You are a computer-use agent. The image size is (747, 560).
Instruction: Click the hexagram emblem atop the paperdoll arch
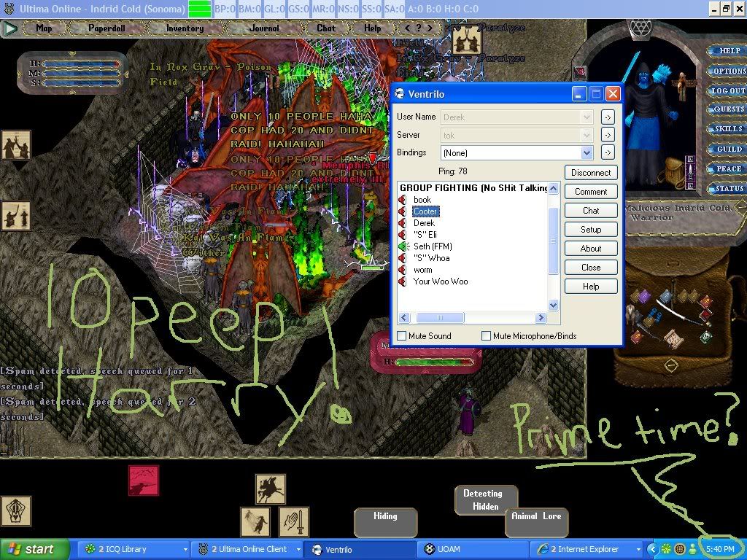pyautogui.click(x=640, y=28)
